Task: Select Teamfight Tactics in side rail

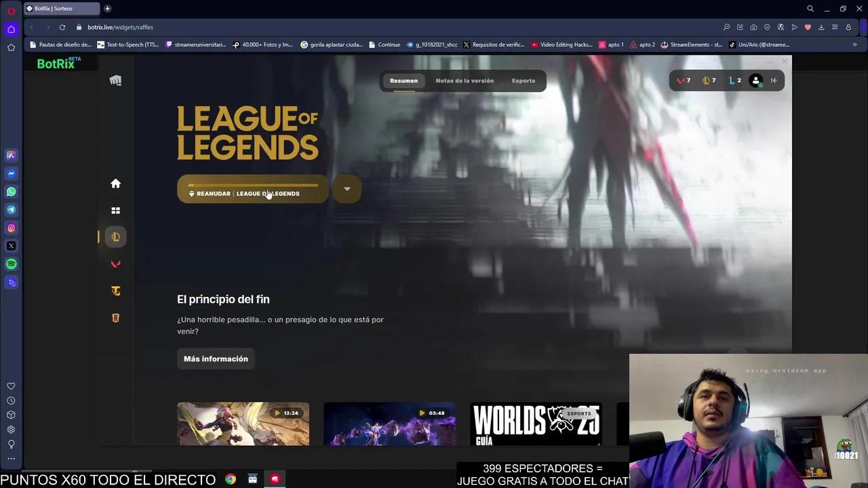Action: click(x=115, y=291)
